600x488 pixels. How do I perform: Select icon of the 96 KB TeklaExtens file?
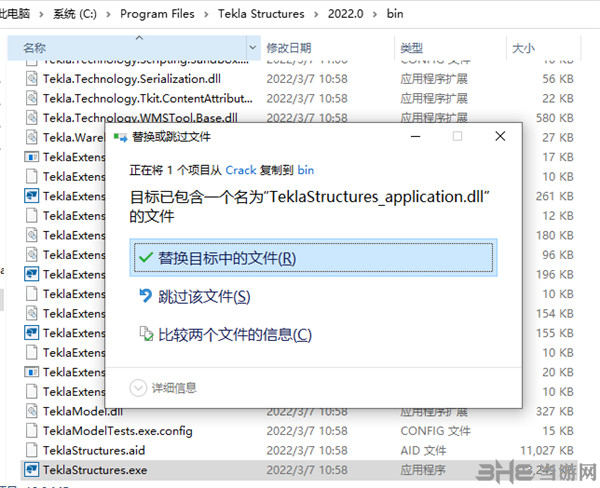coord(32,255)
